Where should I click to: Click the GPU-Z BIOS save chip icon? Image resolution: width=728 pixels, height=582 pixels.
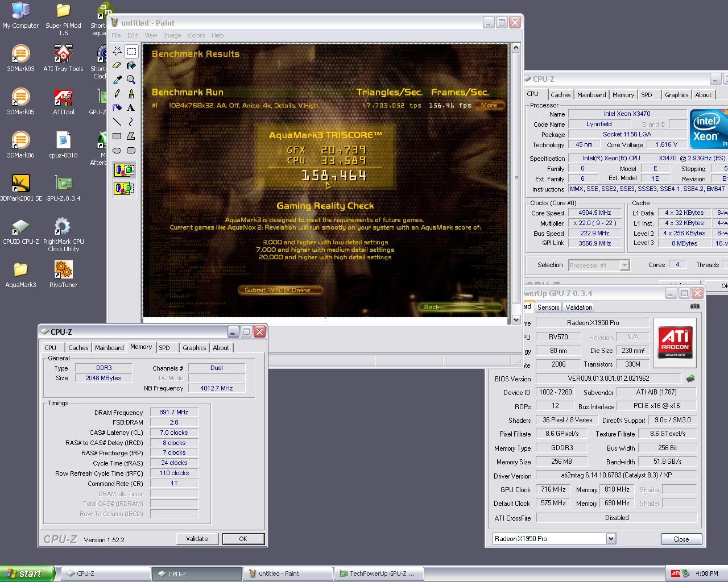[690, 378]
